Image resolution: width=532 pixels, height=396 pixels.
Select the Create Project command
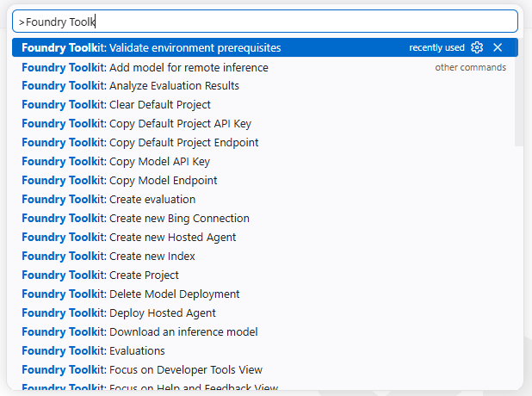click(263, 275)
